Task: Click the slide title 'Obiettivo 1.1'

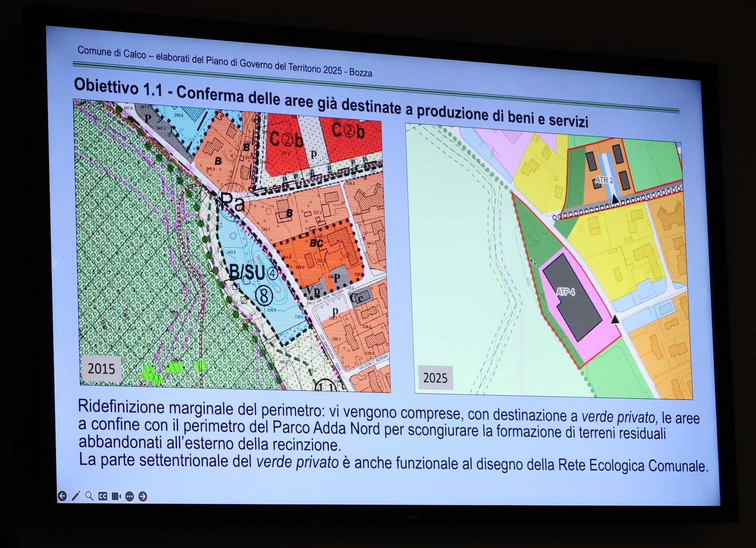Action: tap(118, 88)
